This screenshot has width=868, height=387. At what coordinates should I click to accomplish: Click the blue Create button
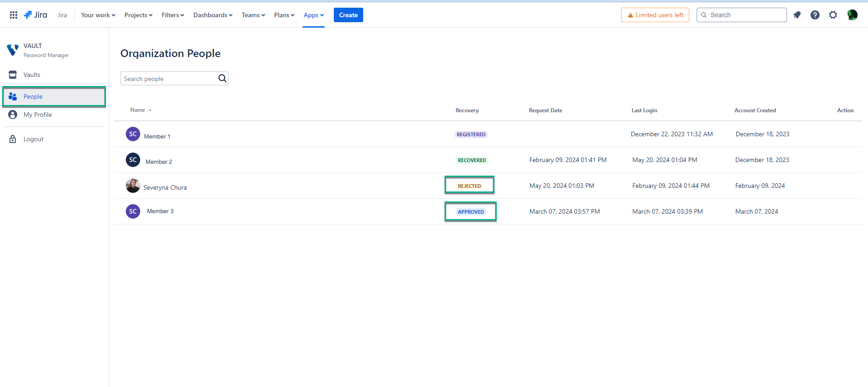coord(348,15)
